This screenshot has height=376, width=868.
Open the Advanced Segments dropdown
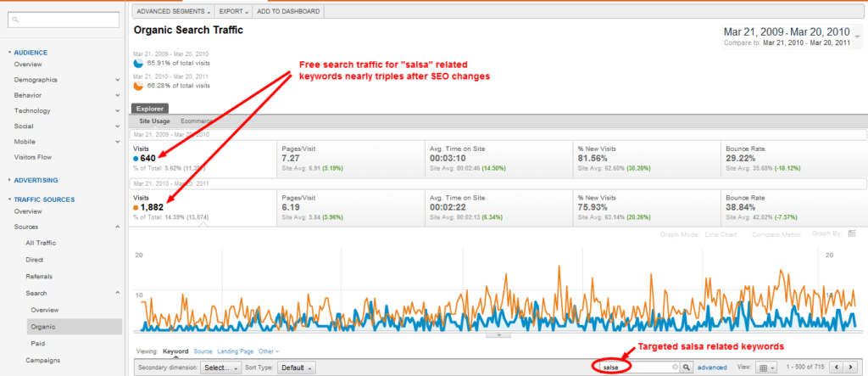175,13
